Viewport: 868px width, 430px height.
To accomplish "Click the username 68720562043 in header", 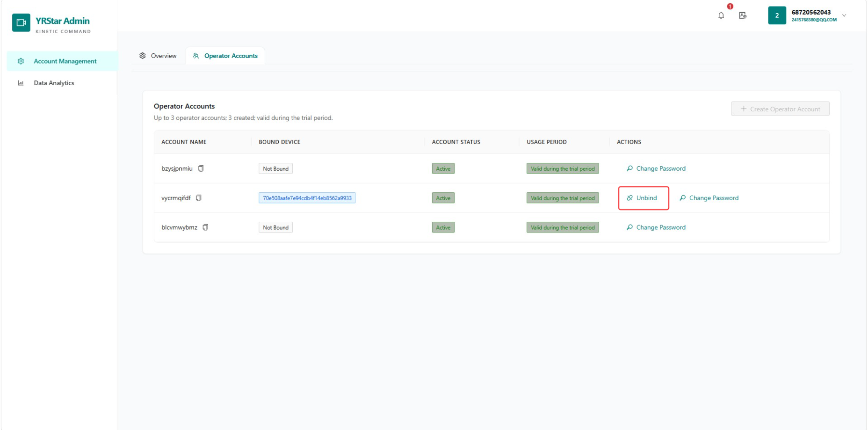I will pos(811,12).
